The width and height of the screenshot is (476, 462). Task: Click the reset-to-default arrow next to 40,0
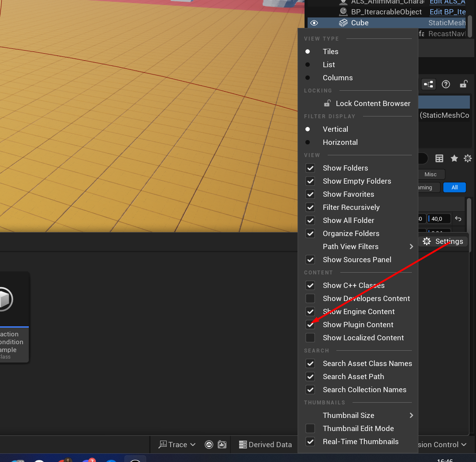tap(458, 219)
